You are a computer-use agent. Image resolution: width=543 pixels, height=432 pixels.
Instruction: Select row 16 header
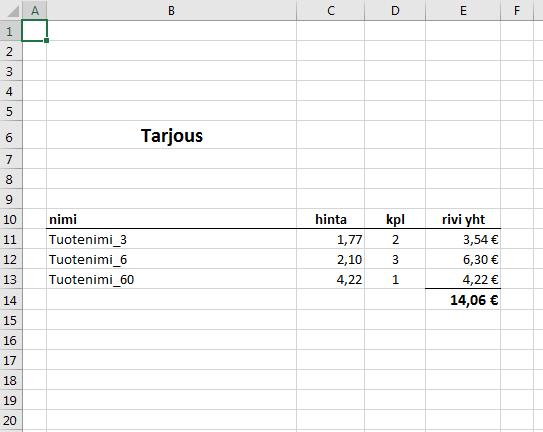point(11,340)
